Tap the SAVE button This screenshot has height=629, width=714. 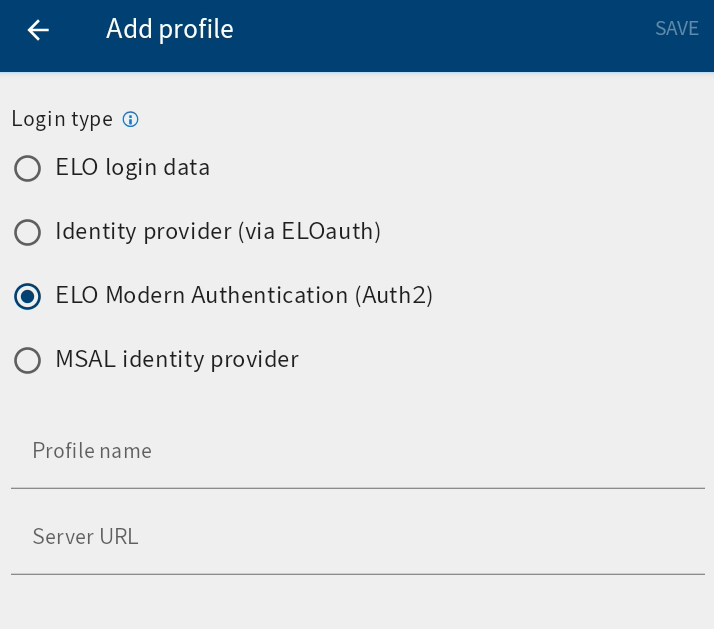677,29
